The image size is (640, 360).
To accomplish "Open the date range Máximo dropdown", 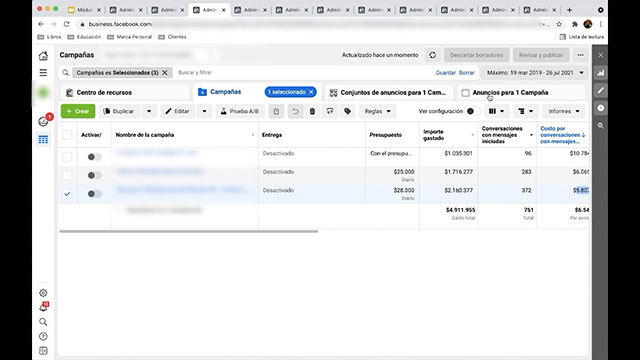I will click(x=535, y=73).
